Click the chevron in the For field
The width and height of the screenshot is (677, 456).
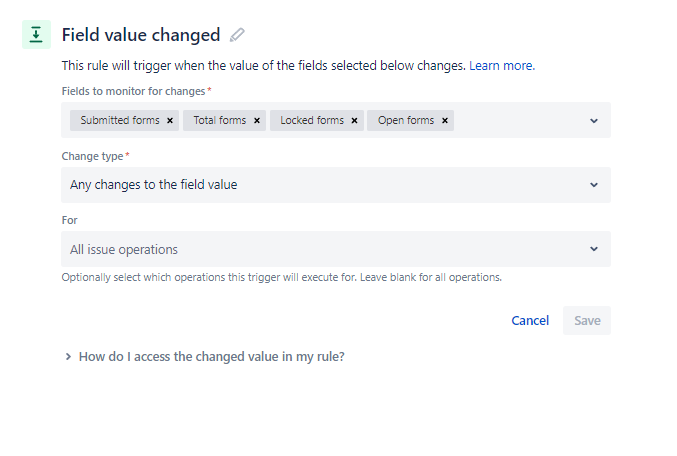click(594, 249)
